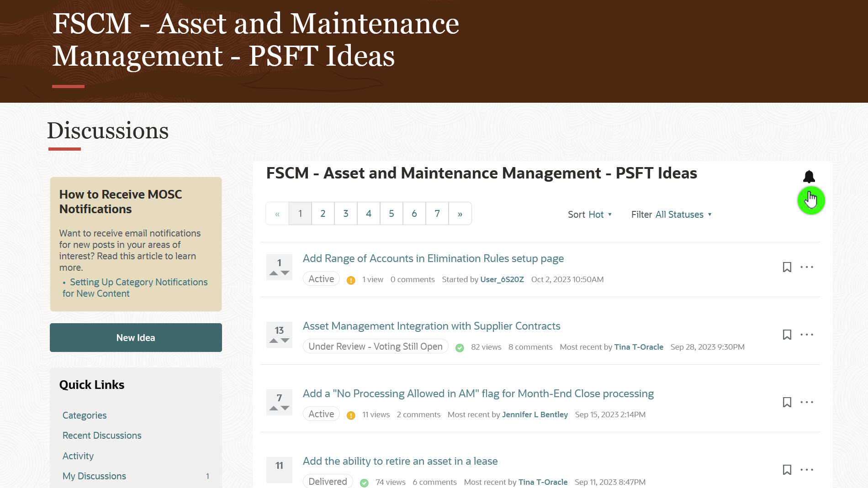The height and width of the screenshot is (488, 868).
Task: Click green checkmark next to "Under Review" status
Action: (x=459, y=348)
